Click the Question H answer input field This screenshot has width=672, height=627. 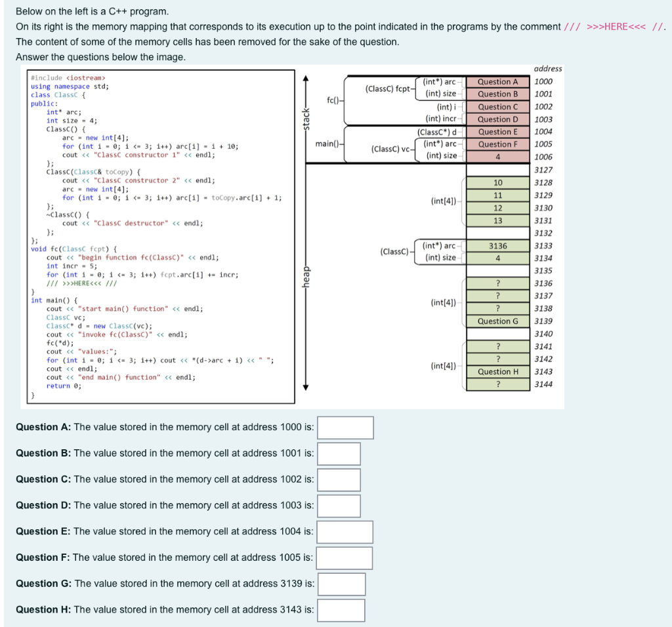click(x=341, y=610)
